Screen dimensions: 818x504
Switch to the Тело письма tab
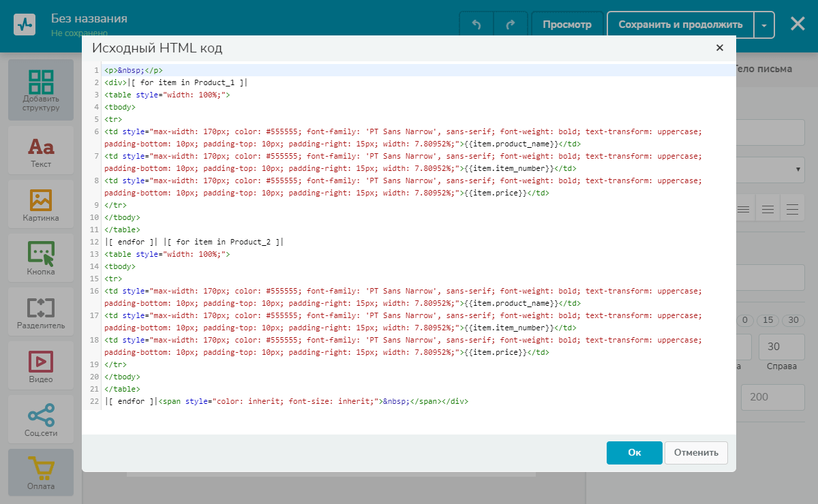(x=763, y=69)
